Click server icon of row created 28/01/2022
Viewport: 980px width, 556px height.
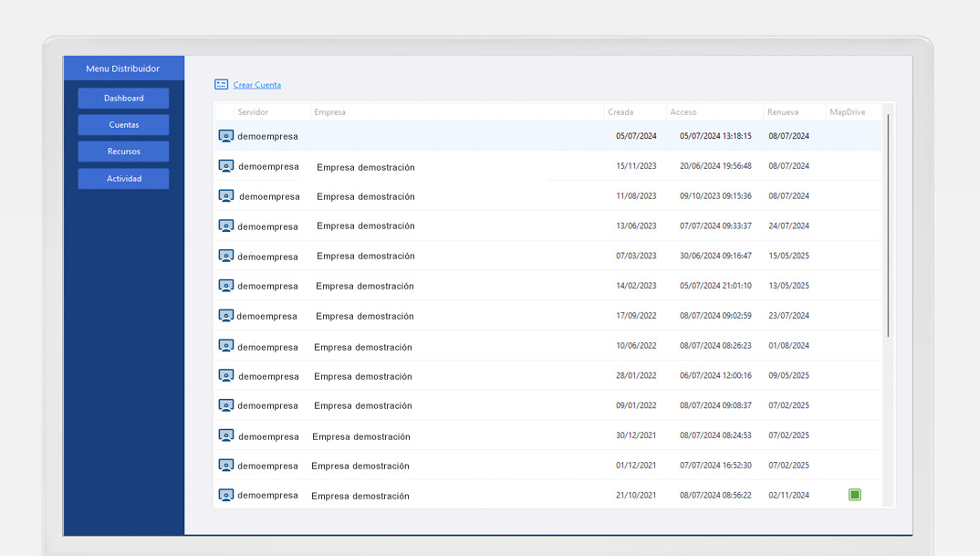coord(226,375)
